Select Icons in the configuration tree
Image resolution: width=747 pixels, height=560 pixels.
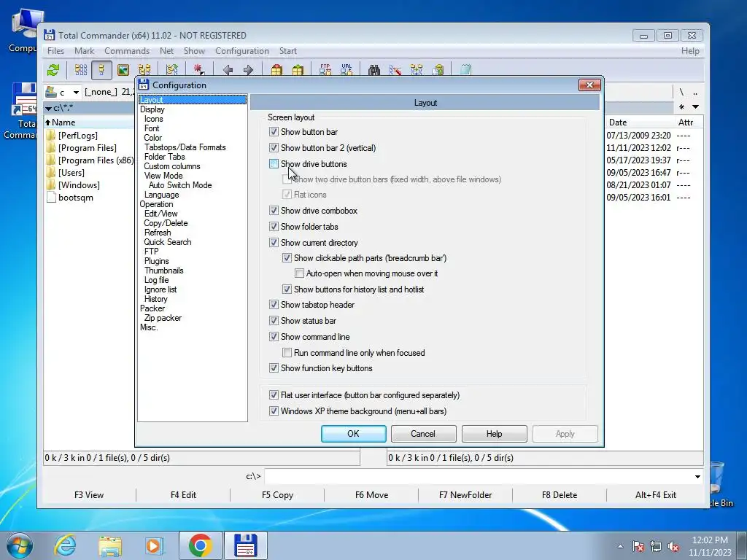[x=153, y=119]
